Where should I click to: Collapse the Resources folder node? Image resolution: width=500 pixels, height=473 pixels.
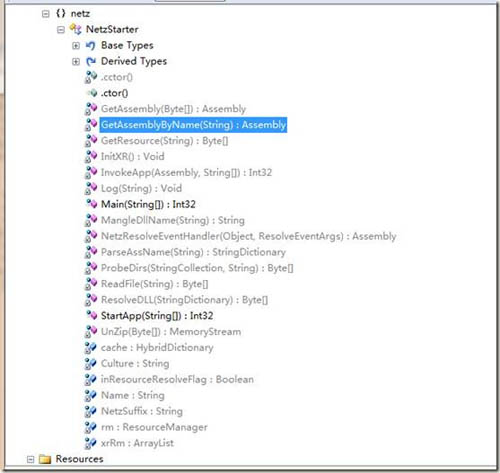click(x=30, y=459)
